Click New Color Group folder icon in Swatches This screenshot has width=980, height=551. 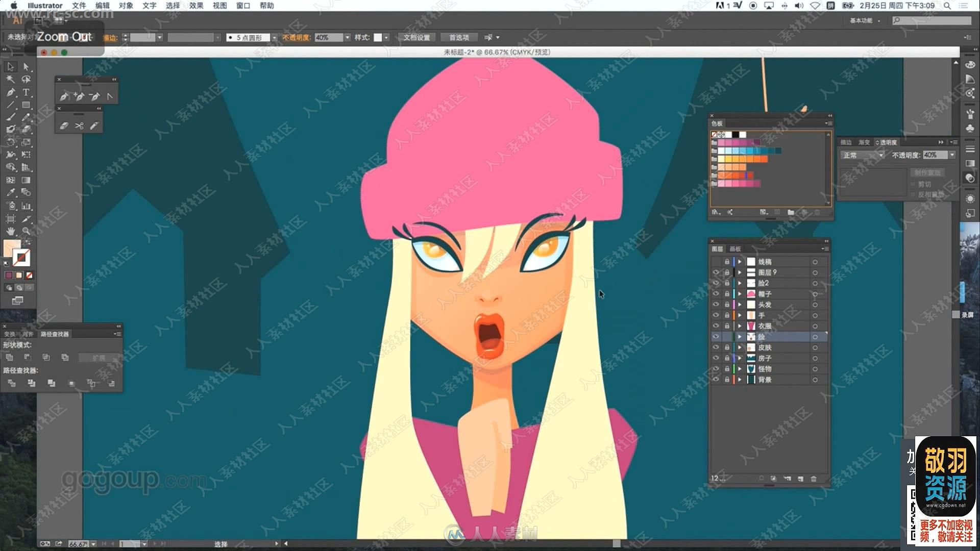[x=791, y=212]
